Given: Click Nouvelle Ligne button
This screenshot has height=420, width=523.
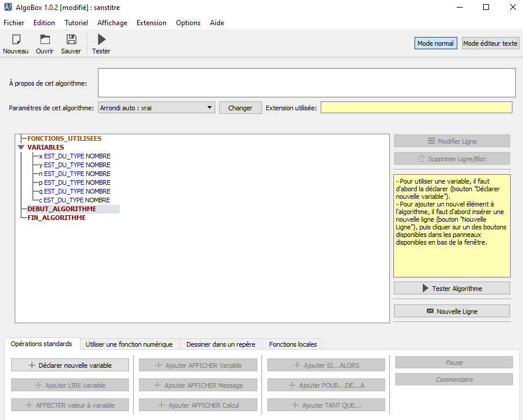Looking at the screenshot, I should [x=452, y=311].
